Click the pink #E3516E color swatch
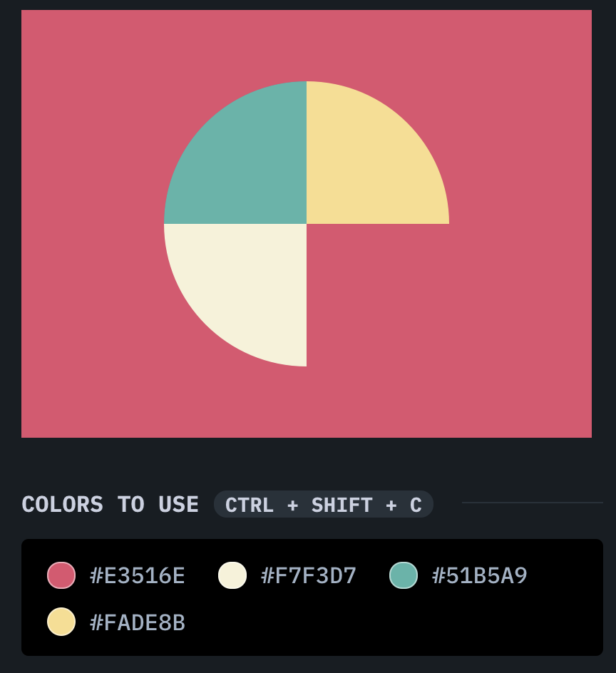The width and height of the screenshot is (616, 673). [x=61, y=575]
